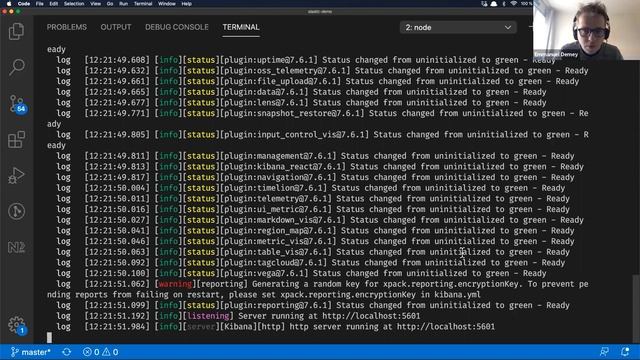The width and height of the screenshot is (640, 360).
Task: Open the Run and Debug view
Action: [x=16, y=176]
